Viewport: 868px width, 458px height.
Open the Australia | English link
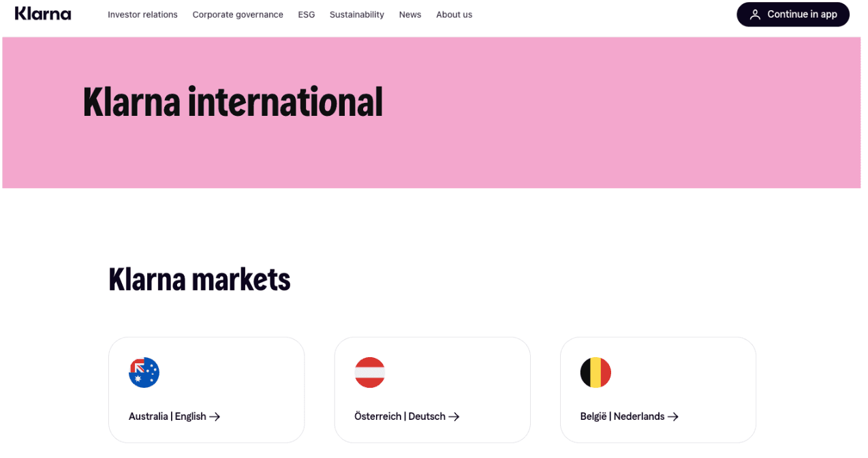click(x=174, y=416)
